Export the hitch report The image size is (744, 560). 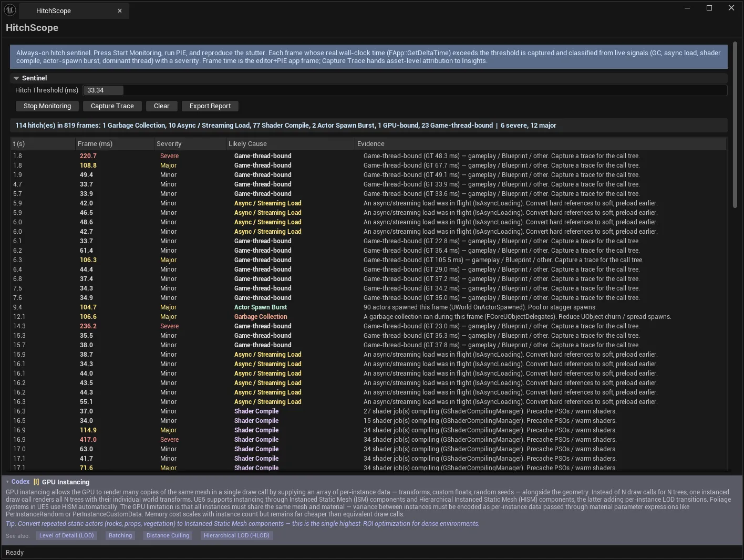tap(210, 106)
